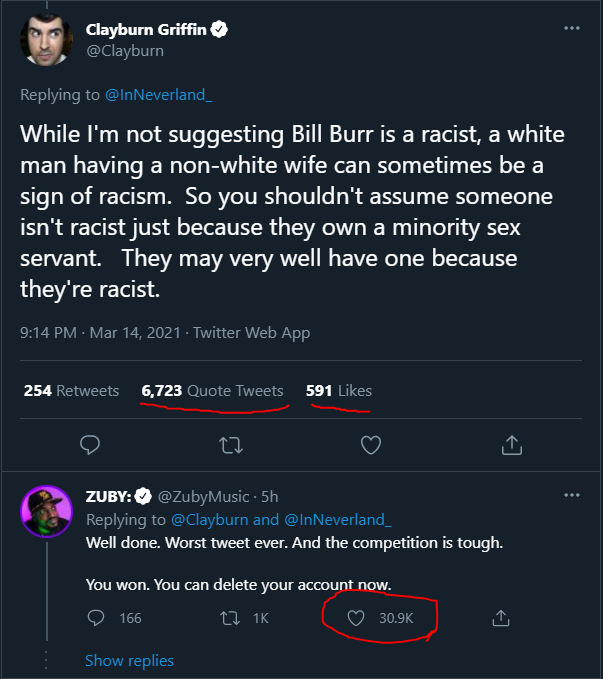Open more options on Clayburn's tweet
The height and width of the screenshot is (679, 603).
point(572,28)
